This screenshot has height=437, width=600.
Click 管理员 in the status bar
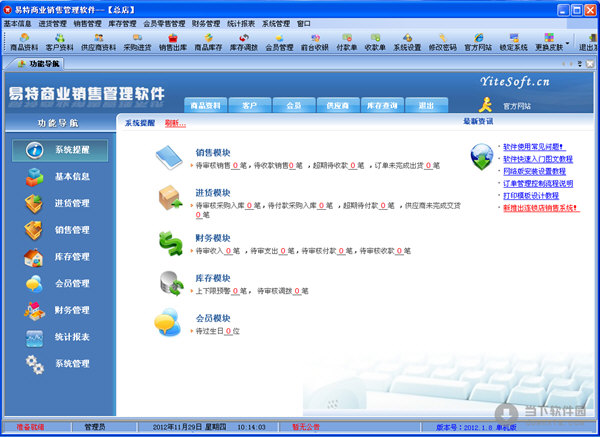point(95,427)
